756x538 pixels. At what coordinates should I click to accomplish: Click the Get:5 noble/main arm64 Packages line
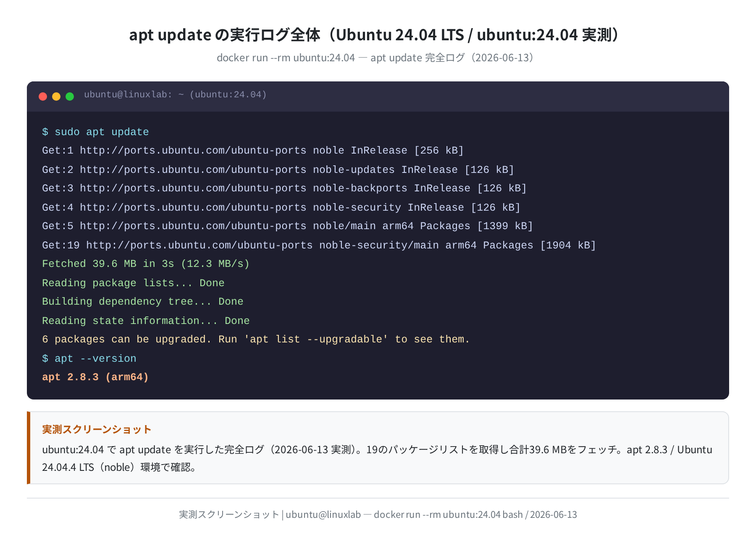(288, 226)
